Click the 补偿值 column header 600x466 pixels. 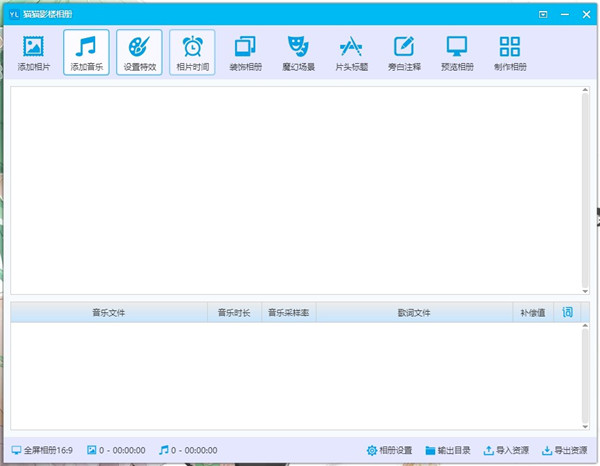[x=533, y=313]
